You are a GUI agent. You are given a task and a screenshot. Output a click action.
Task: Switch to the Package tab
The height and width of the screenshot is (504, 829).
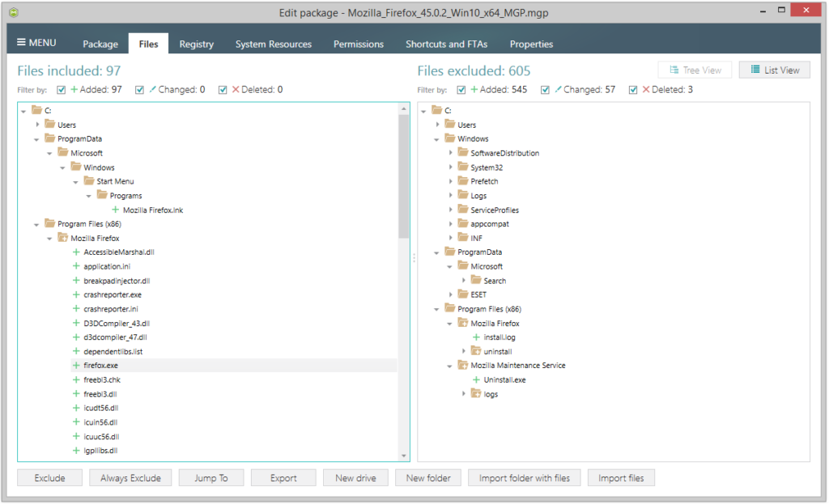pyautogui.click(x=100, y=44)
